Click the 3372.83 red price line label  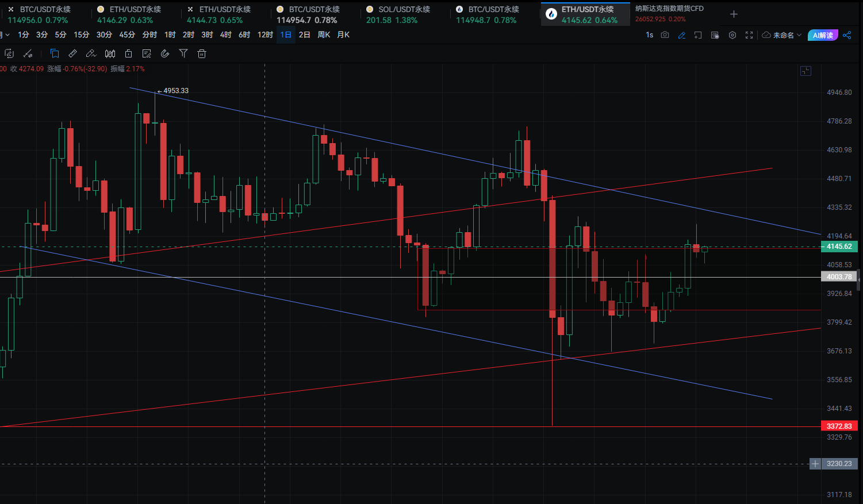(839, 426)
